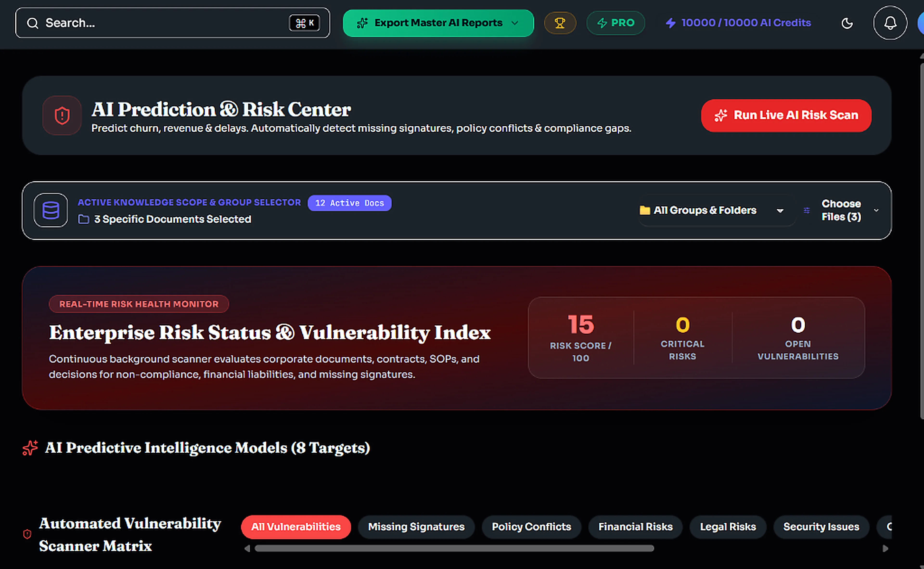Click the search magnifier icon

[33, 23]
